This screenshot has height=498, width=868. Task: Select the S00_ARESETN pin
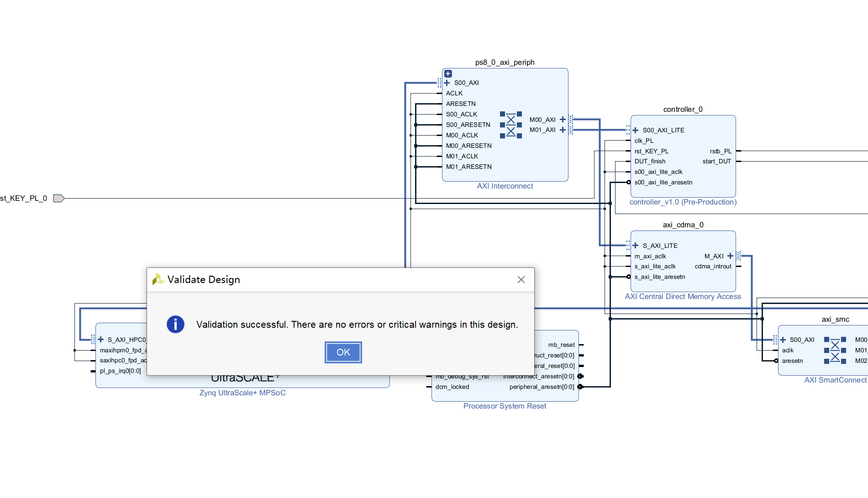coord(468,125)
